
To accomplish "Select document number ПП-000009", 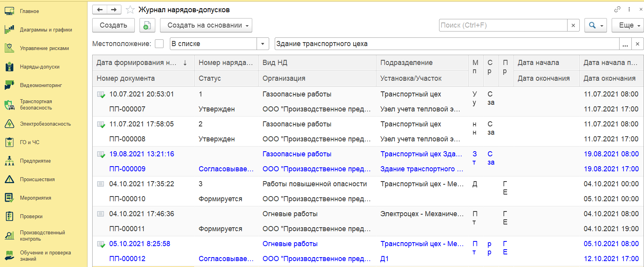I will point(127,169).
